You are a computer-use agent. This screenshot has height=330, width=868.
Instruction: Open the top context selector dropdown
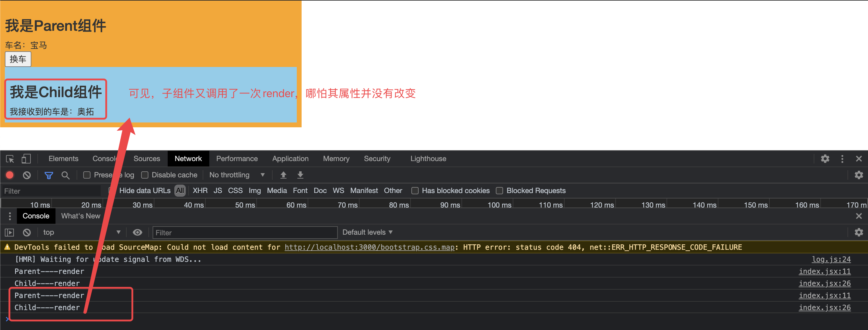[x=81, y=232]
